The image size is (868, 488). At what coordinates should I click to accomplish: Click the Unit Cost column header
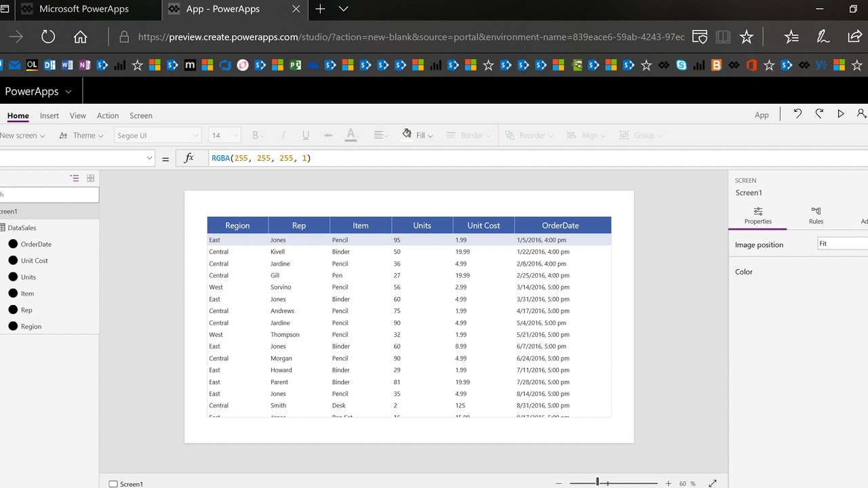[484, 226]
